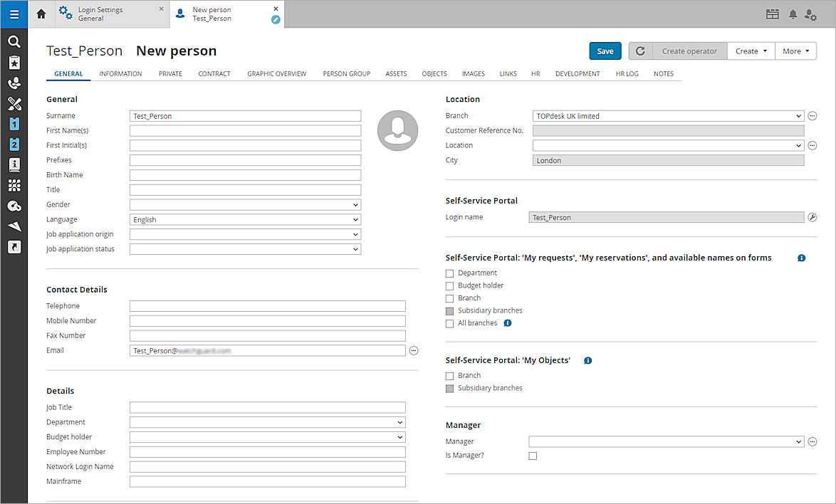836x504 pixels.
Task: Select the second line incidents icon
Action: pos(14,144)
